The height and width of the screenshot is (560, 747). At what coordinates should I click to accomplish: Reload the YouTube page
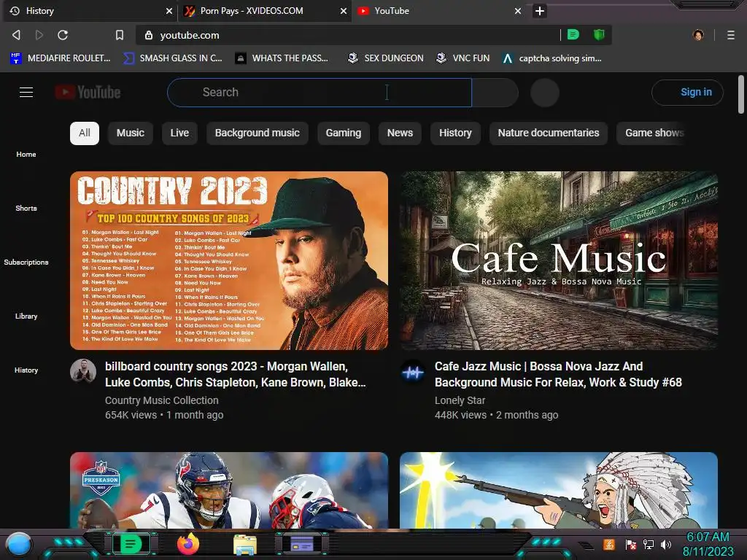coord(63,35)
